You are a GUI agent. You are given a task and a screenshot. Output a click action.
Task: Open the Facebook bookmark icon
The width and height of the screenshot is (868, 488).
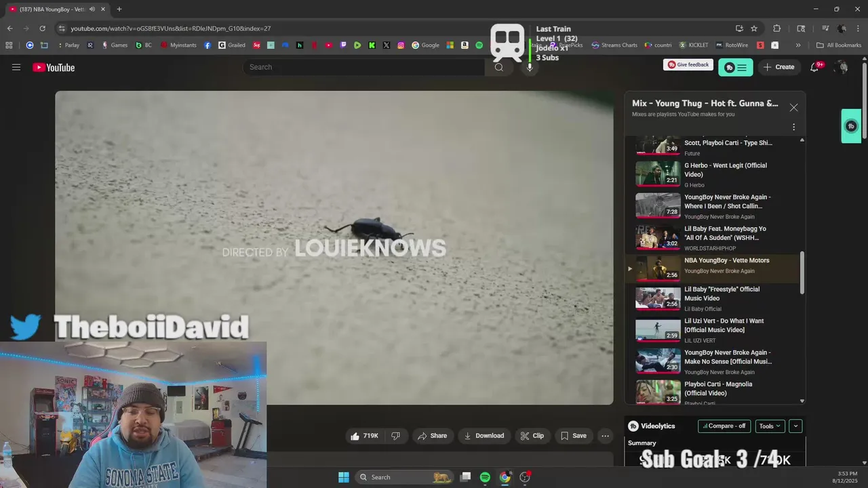tap(208, 45)
